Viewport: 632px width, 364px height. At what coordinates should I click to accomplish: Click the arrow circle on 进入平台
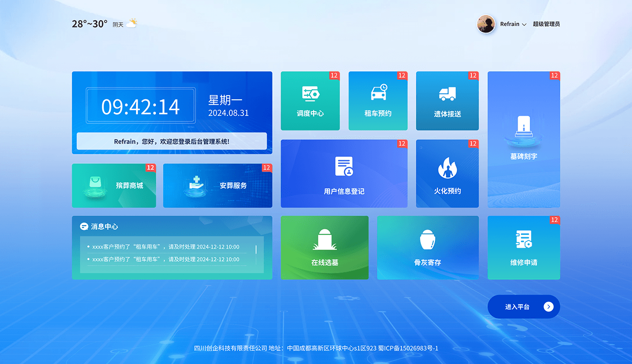coord(548,307)
